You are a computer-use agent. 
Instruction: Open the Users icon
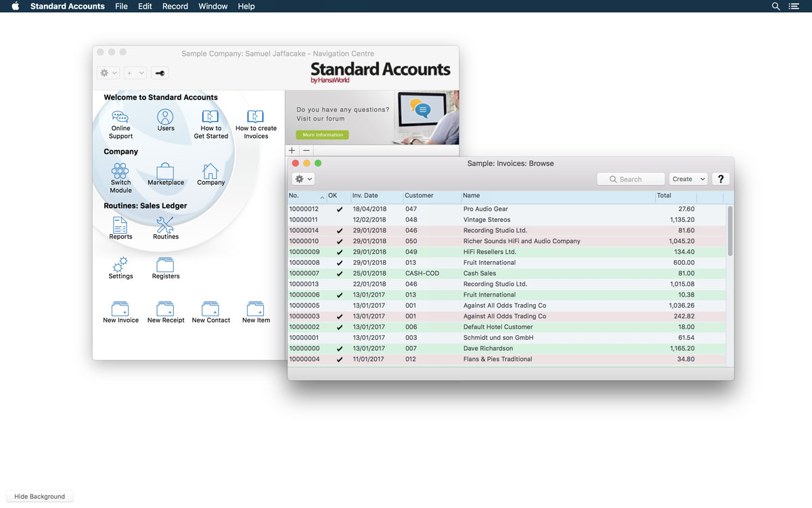166,117
